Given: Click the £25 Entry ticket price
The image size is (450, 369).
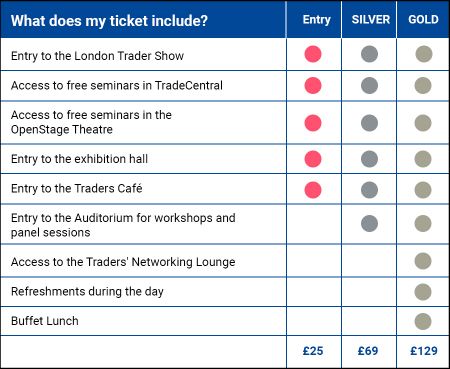Looking at the screenshot, I should point(313,351).
